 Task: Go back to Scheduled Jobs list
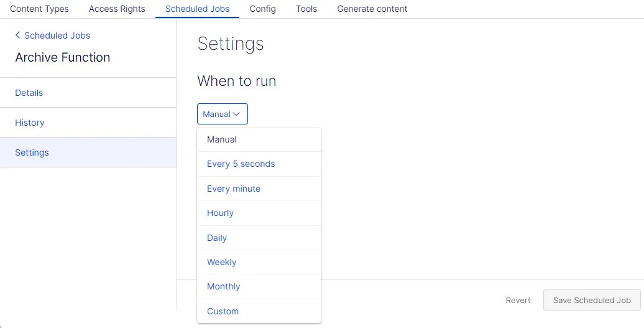coord(53,35)
